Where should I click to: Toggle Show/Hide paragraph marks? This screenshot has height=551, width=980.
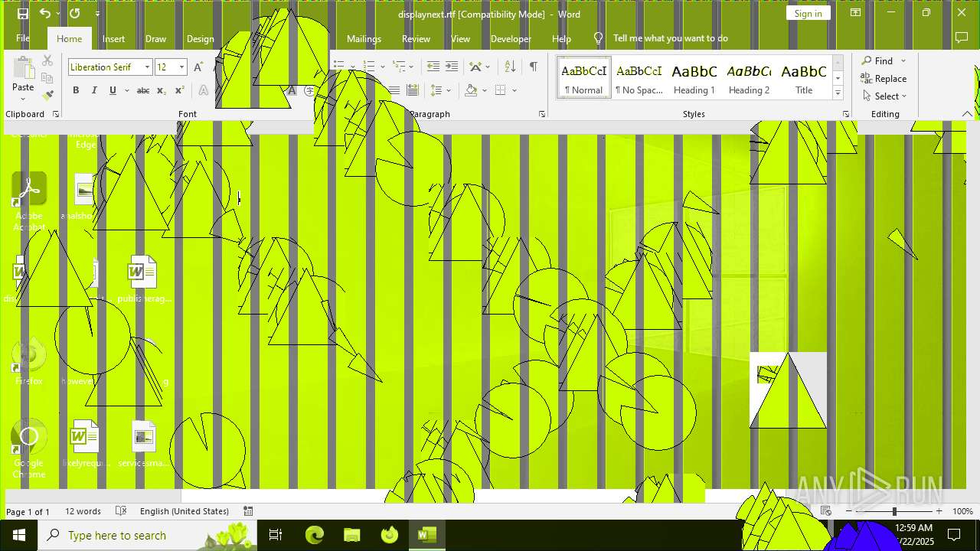533,67
